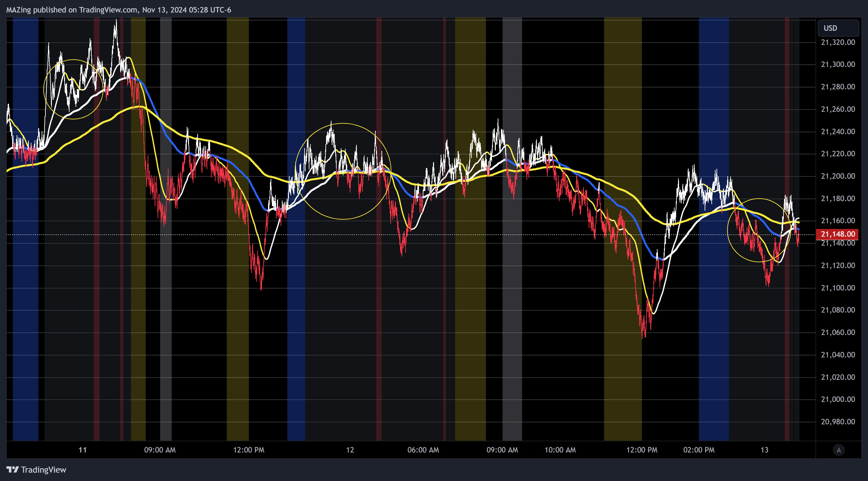This screenshot has height=481, width=868.
Task: Click the 21,200.00 price axis label
Action: click(838, 176)
